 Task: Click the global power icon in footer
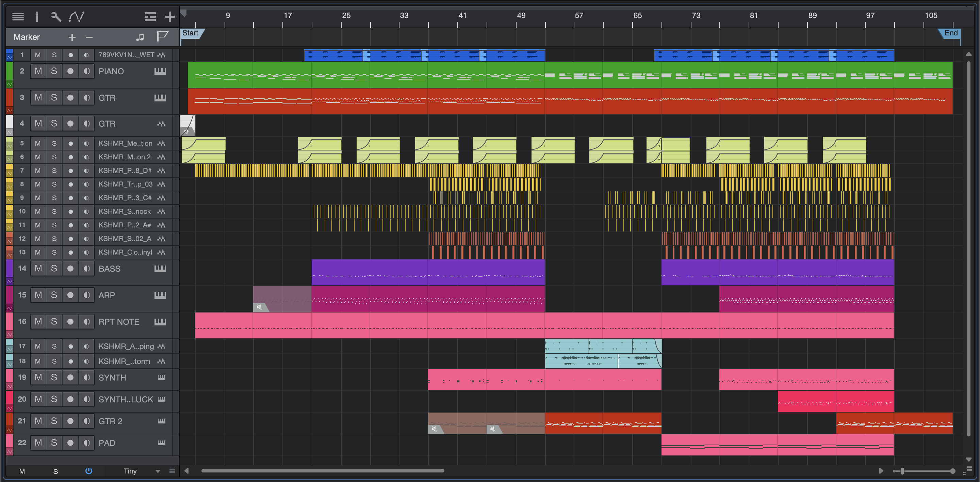[x=88, y=471]
